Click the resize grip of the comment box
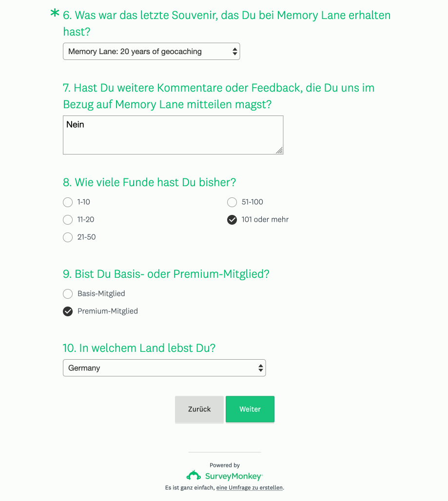The width and height of the screenshot is (448, 501). coord(279,150)
